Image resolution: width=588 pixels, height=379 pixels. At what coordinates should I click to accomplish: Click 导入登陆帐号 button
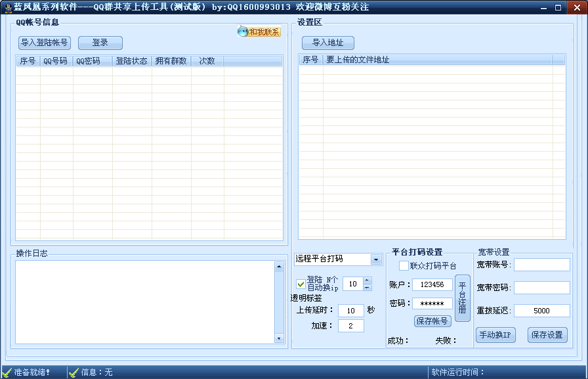pyautogui.click(x=45, y=43)
